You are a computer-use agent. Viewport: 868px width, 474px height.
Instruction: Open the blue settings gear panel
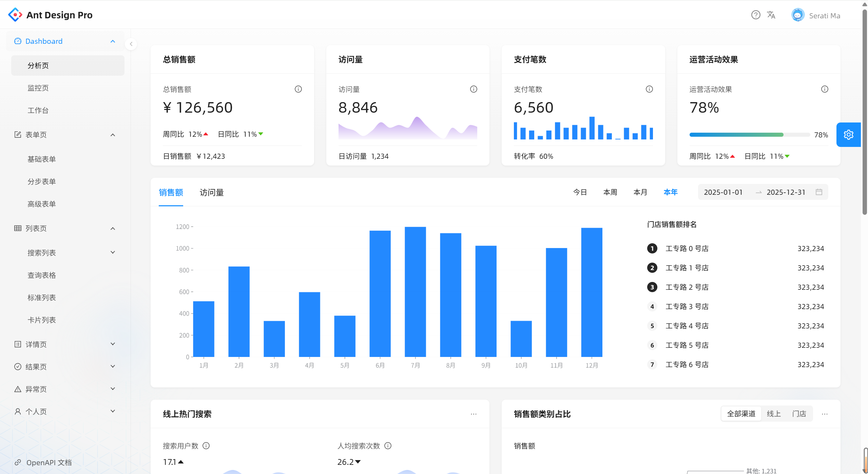[848, 135]
